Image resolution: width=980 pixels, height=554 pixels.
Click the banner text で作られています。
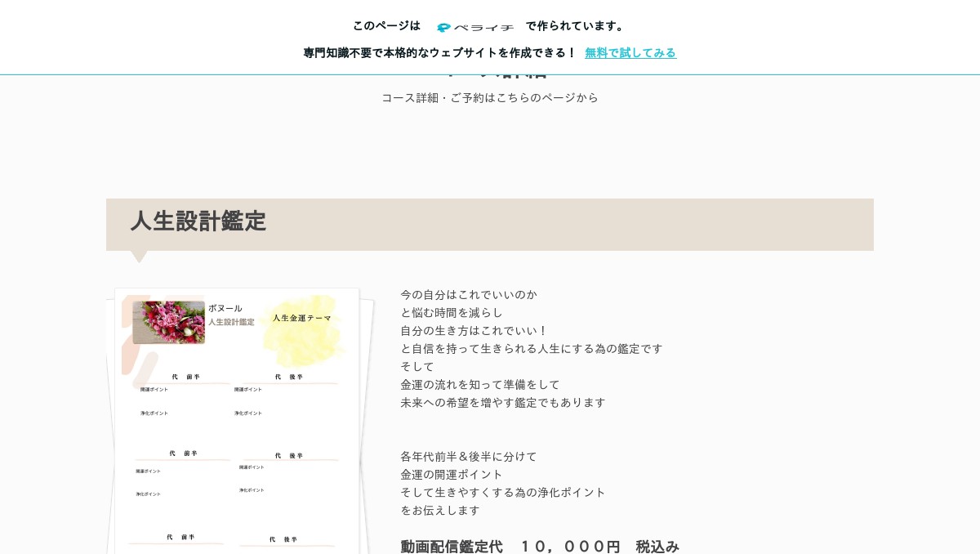[576, 26]
